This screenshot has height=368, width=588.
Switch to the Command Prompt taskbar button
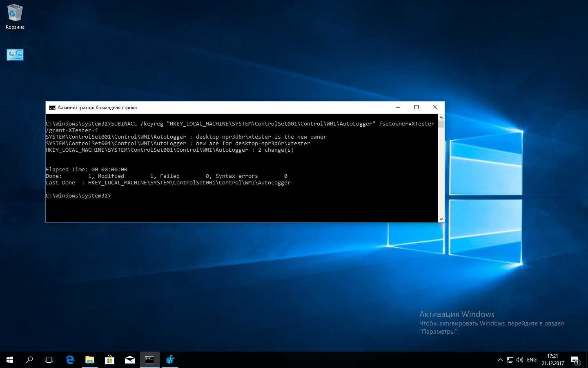tap(149, 360)
